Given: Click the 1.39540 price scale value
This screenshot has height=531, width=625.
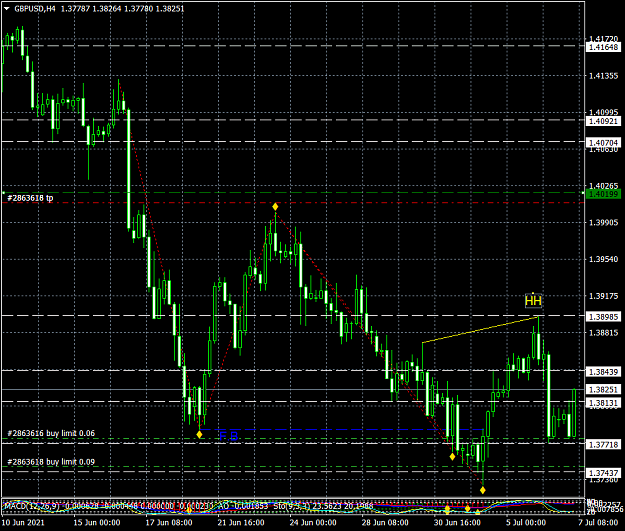Looking at the screenshot, I should (x=603, y=259).
